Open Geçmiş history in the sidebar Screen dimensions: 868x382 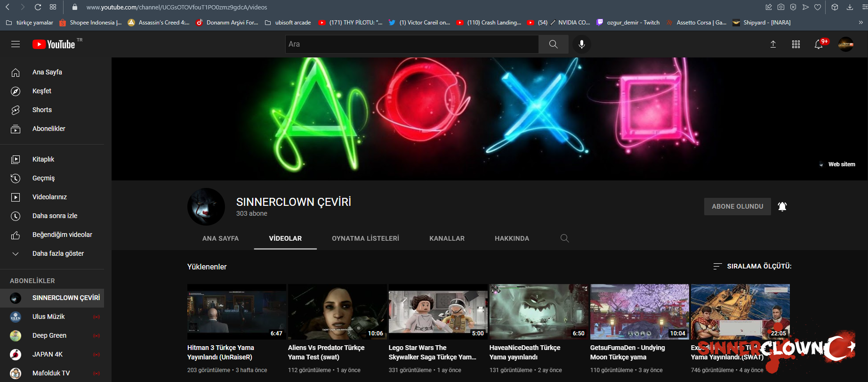pyautogui.click(x=52, y=178)
